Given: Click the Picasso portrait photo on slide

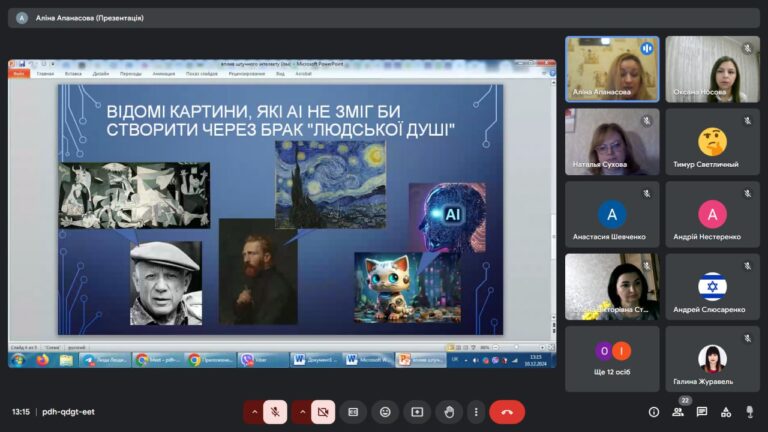Looking at the screenshot, I should 166,283.
